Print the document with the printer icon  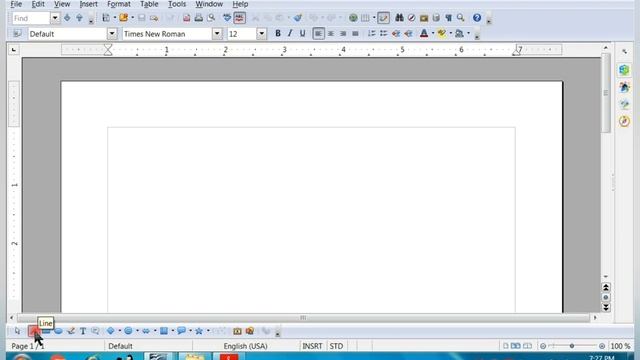click(199, 18)
